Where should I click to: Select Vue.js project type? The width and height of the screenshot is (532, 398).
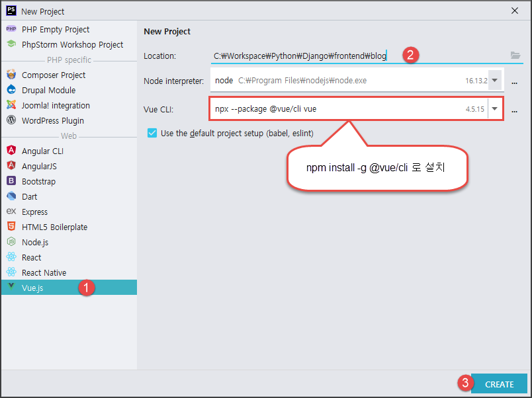click(x=69, y=288)
